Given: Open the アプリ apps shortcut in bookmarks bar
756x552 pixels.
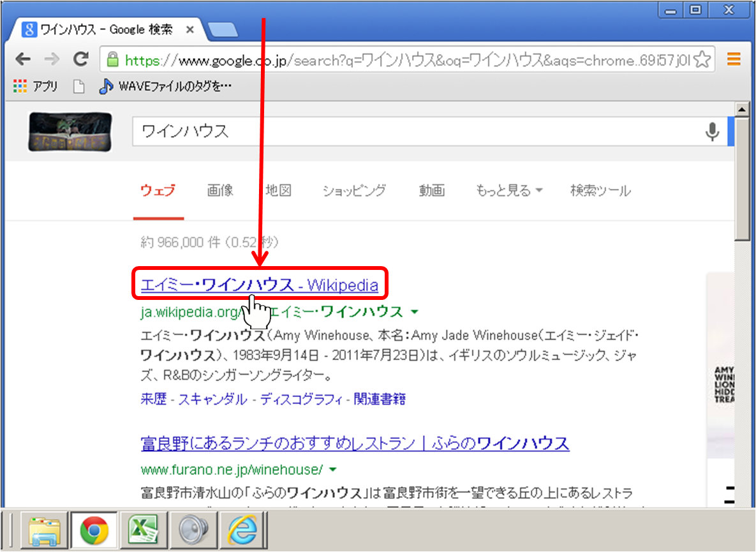Looking at the screenshot, I should click(36, 87).
